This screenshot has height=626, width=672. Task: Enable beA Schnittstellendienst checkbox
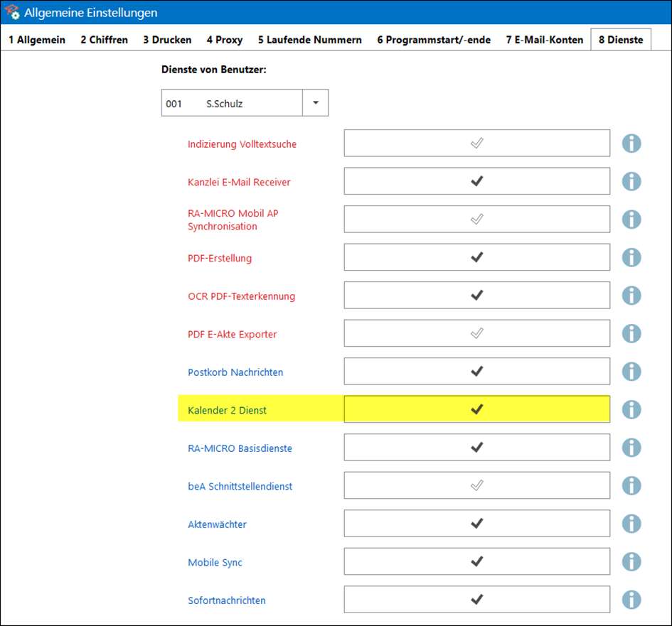[477, 485]
